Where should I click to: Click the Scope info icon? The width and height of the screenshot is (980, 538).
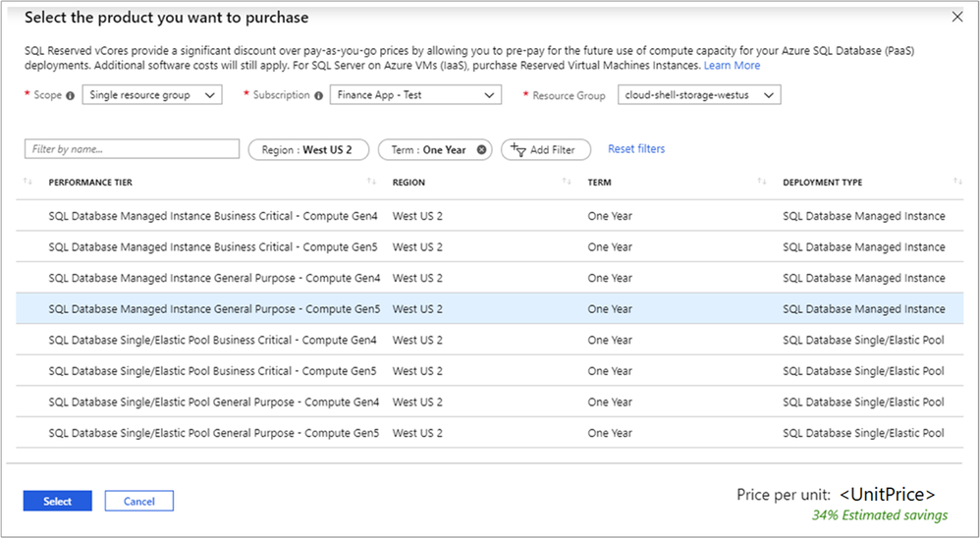click(x=70, y=95)
